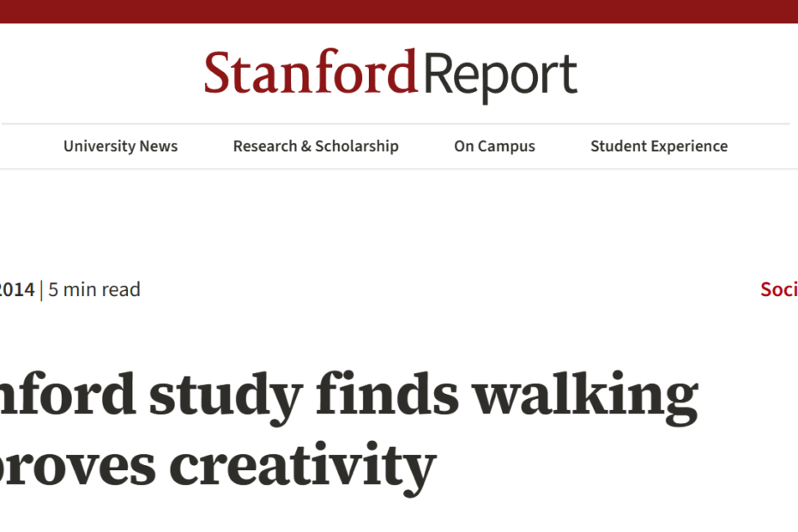The height and width of the screenshot is (532, 798).
Task: Click the "5 min read" label
Action: click(x=94, y=290)
